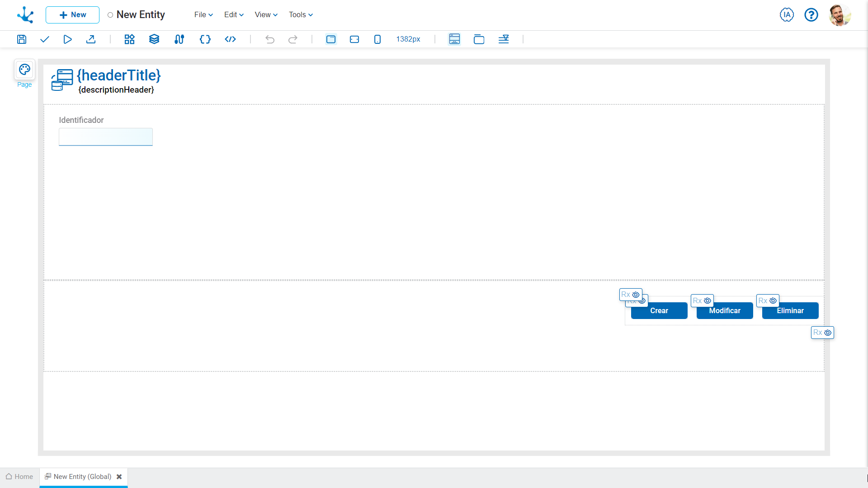Click the checkmark verify icon
Image resolution: width=868 pixels, height=488 pixels.
point(44,39)
